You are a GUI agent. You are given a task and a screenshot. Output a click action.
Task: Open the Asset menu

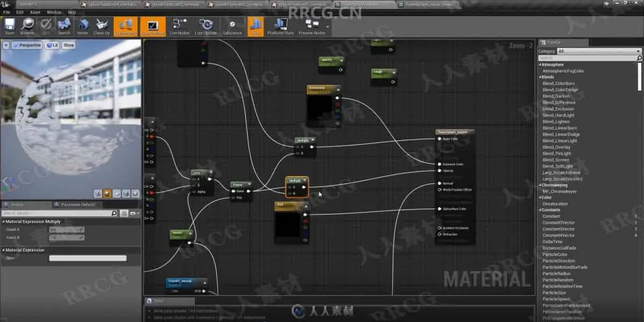(35, 12)
